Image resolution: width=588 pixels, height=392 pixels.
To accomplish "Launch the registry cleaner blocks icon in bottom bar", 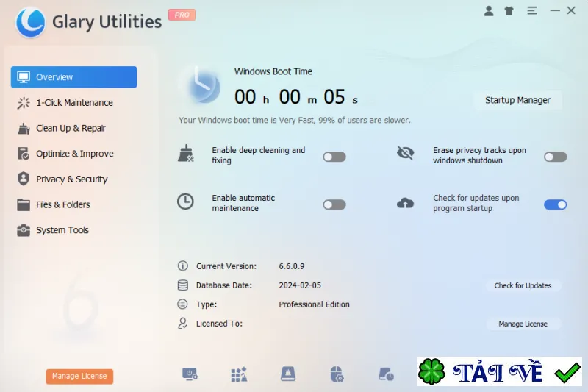I will pos(239,374).
